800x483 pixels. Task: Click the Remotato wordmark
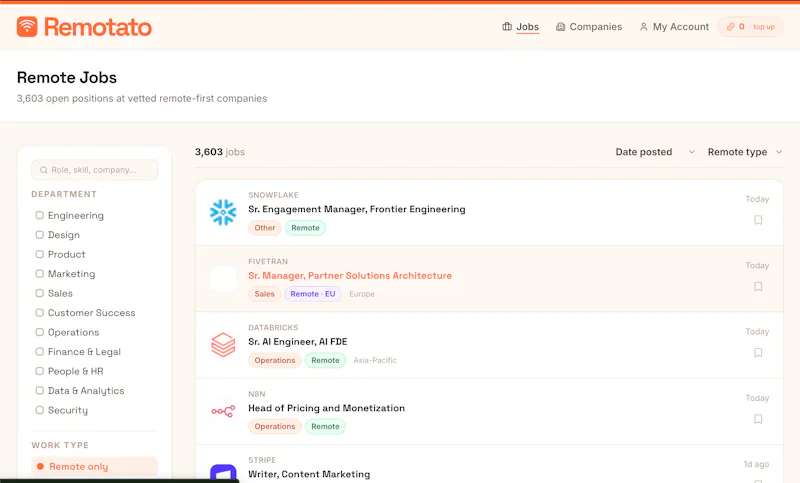point(98,27)
